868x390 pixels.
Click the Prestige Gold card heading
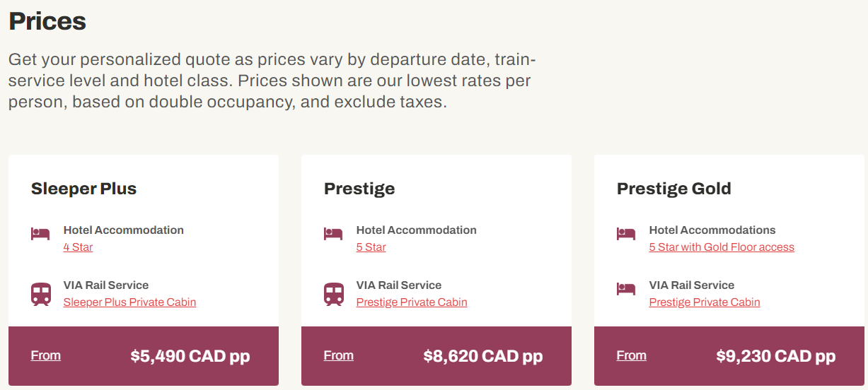[x=674, y=189]
